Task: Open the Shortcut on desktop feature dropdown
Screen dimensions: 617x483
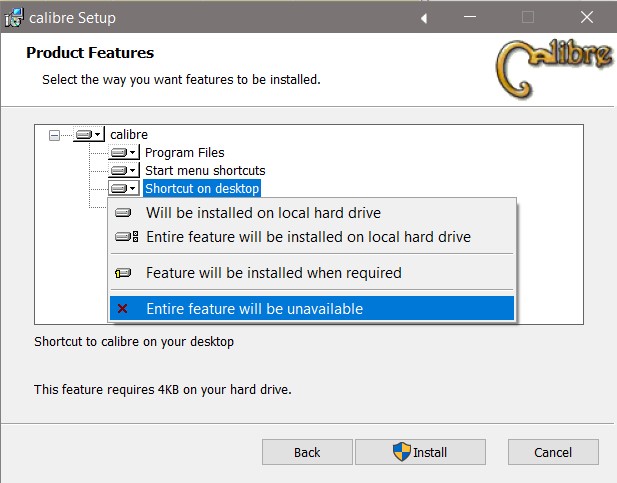Action: (x=124, y=189)
